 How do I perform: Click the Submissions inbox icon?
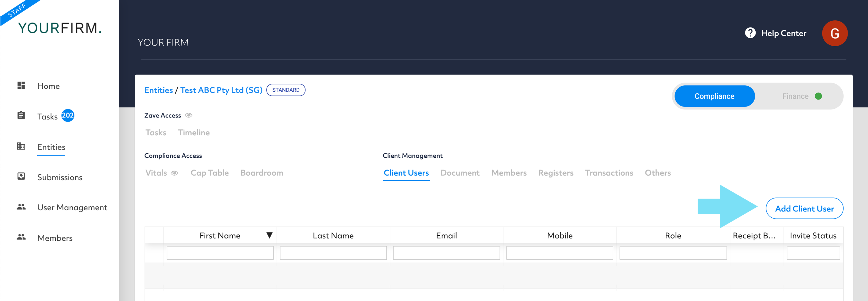click(21, 176)
